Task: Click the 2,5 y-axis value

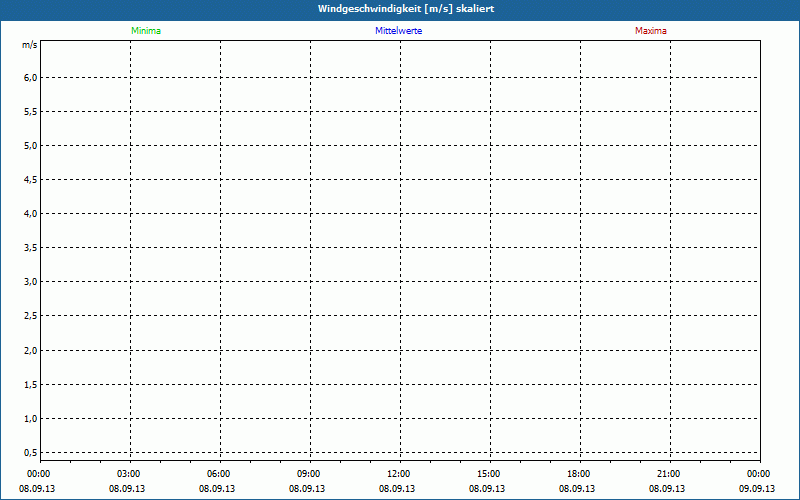Action: coord(31,316)
